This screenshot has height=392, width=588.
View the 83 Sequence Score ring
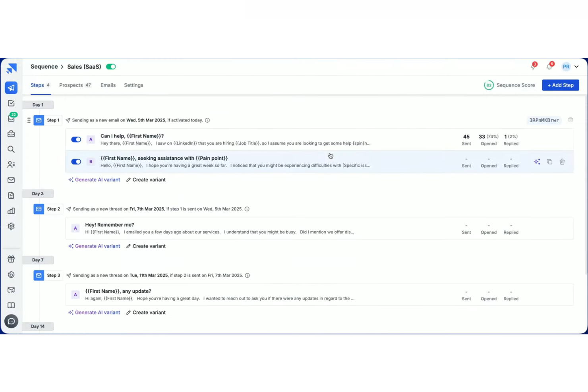(489, 85)
